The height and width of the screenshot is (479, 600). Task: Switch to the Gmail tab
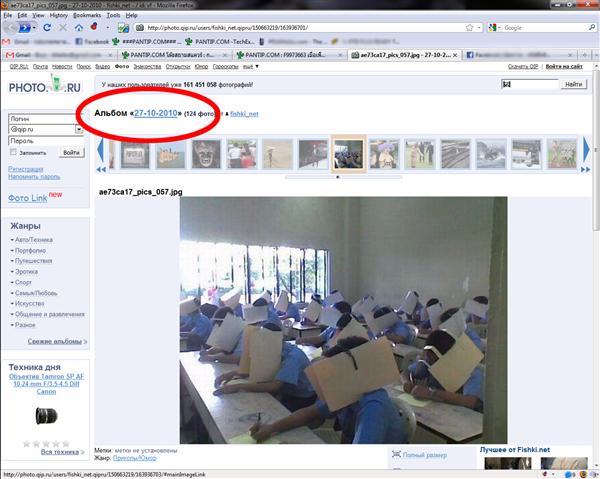click(59, 55)
